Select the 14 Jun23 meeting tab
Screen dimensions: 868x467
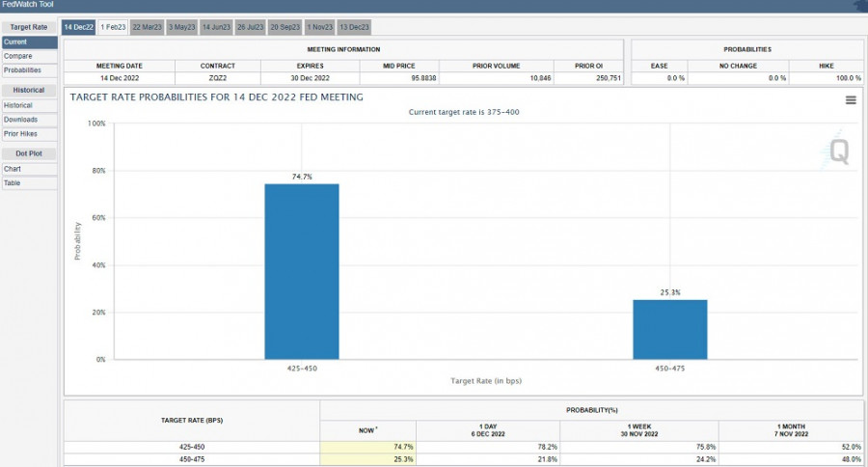coord(216,27)
